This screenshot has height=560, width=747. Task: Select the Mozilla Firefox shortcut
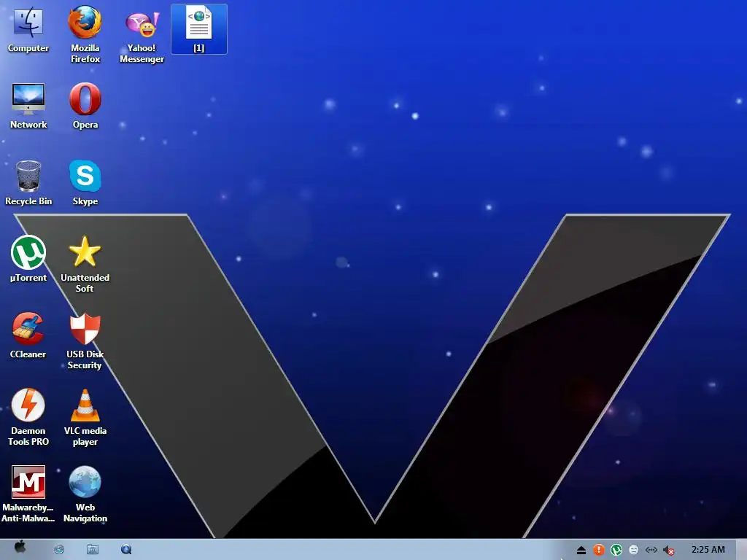[85, 34]
